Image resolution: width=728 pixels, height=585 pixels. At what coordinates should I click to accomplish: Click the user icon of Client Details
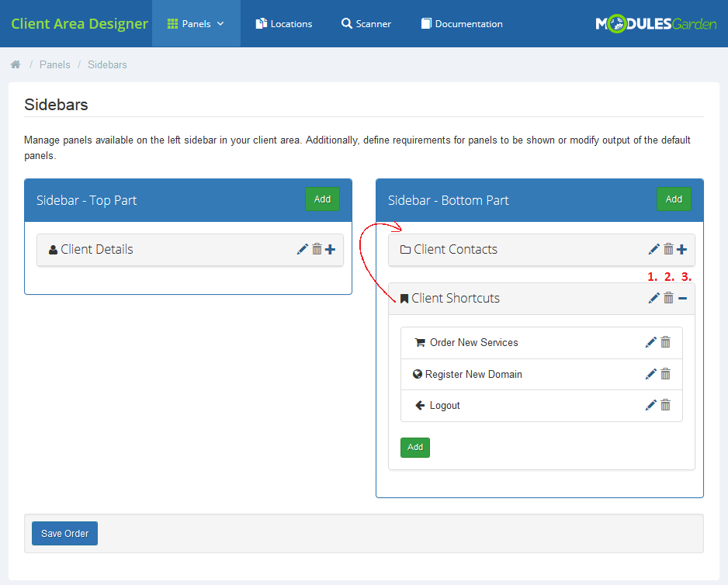[53, 250]
